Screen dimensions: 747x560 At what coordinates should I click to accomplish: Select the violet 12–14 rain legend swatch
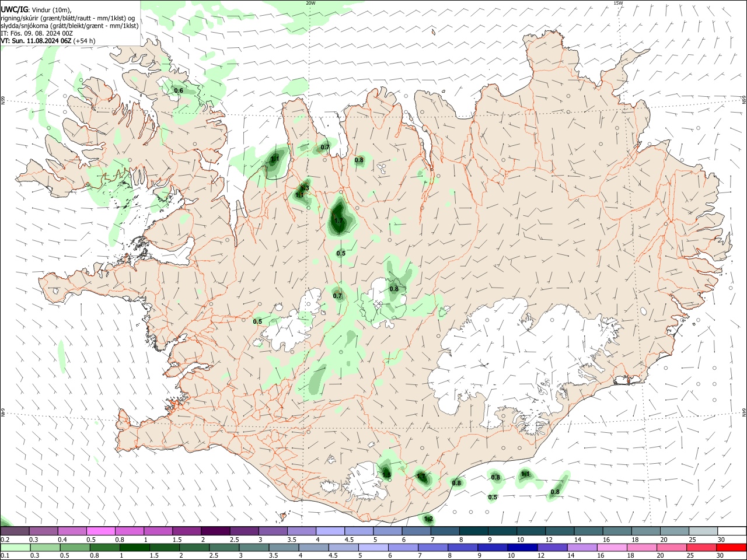(553, 547)
